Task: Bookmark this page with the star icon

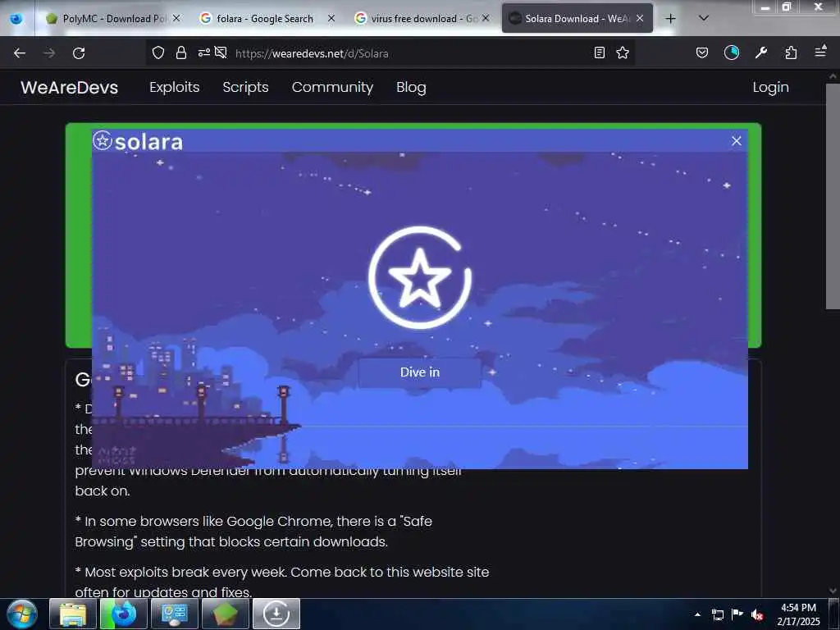Action: [623, 52]
